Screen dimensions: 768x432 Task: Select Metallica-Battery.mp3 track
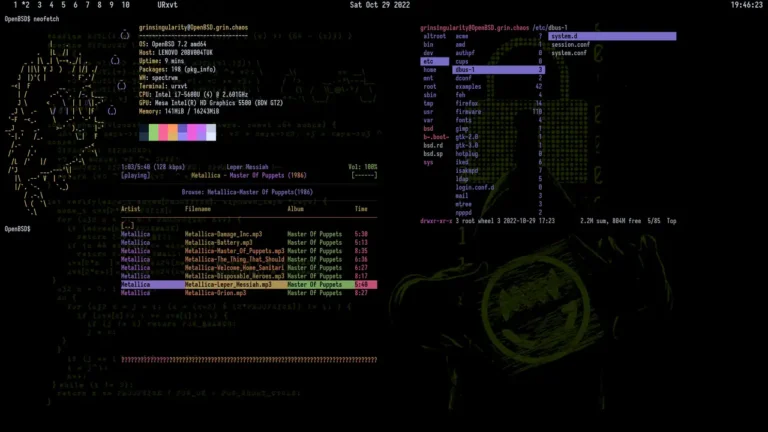[218, 242]
